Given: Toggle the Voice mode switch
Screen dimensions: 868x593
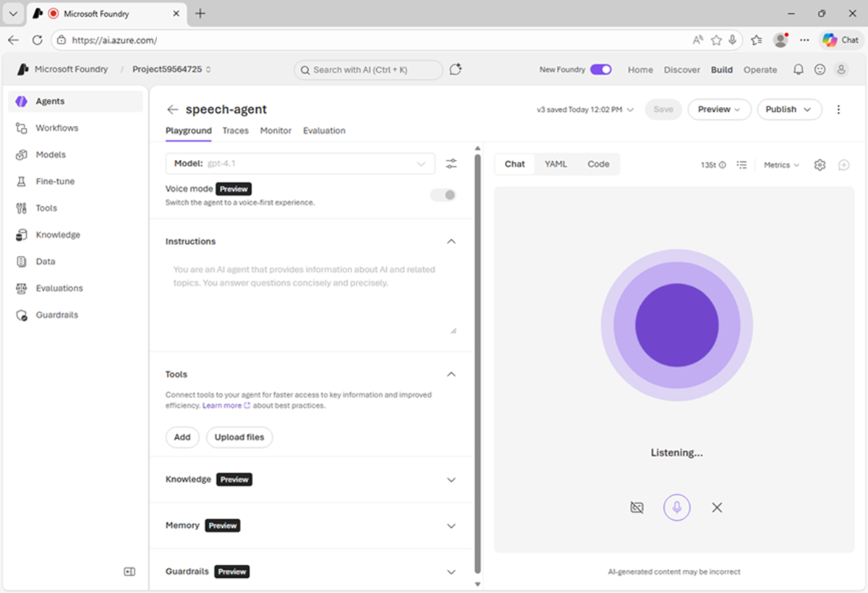Looking at the screenshot, I should pos(443,195).
